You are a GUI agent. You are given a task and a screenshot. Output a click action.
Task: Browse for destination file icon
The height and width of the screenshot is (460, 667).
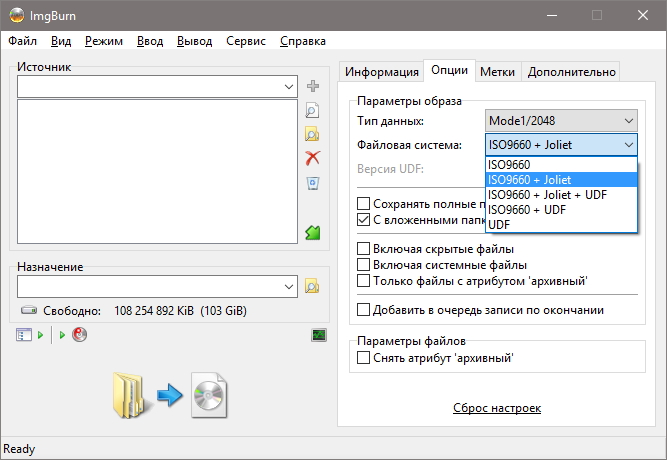312,286
